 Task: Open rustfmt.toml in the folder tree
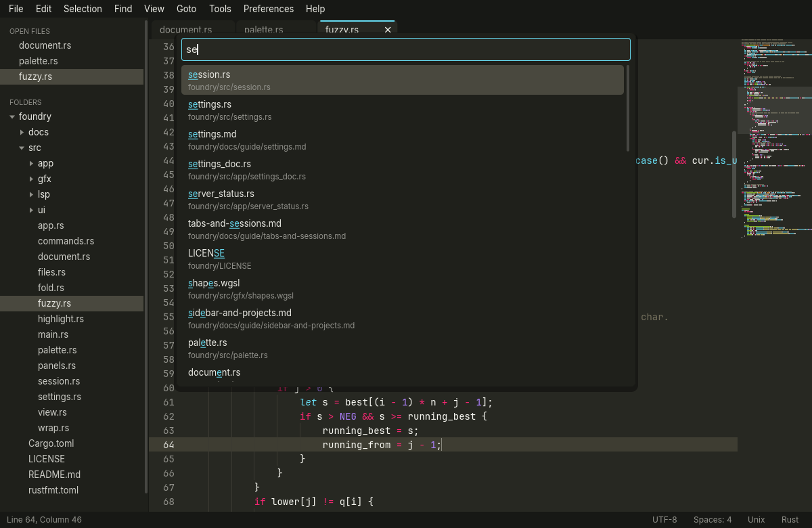[x=72, y=490]
